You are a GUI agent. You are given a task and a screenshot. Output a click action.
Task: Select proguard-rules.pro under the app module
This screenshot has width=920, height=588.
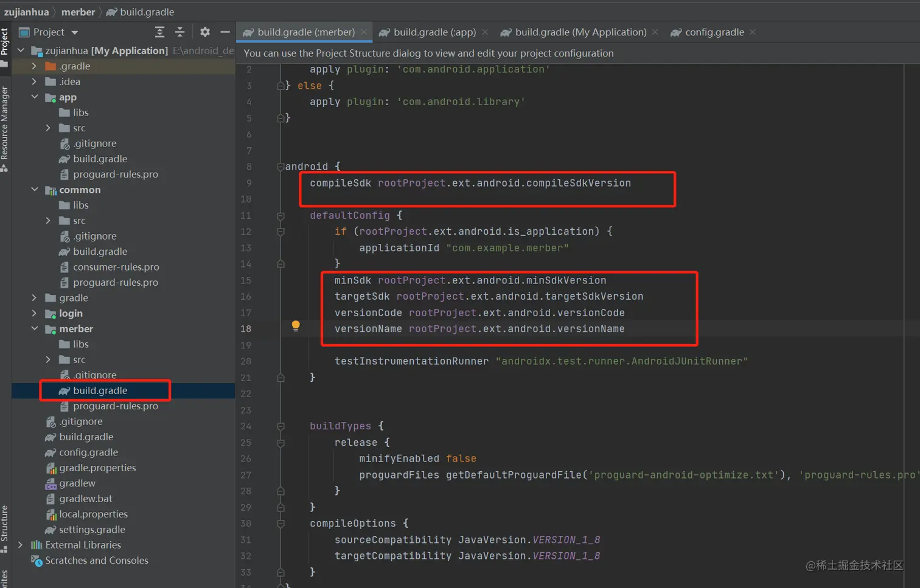coord(115,175)
